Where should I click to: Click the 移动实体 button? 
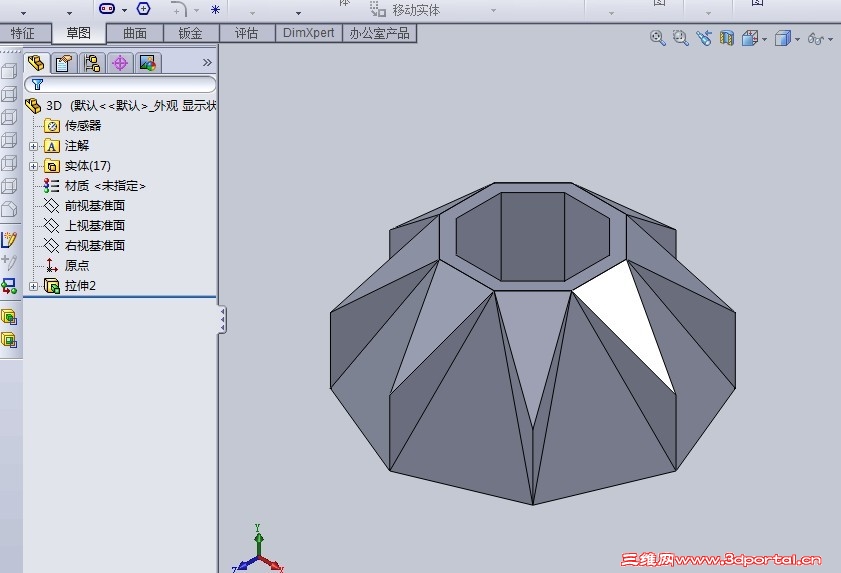(404, 10)
